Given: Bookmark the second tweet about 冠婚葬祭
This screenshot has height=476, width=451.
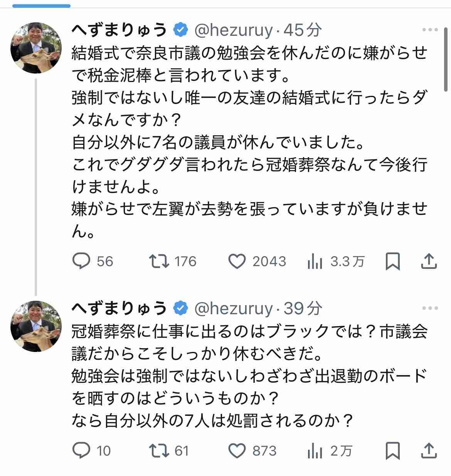Looking at the screenshot, I should pos(392,451).
